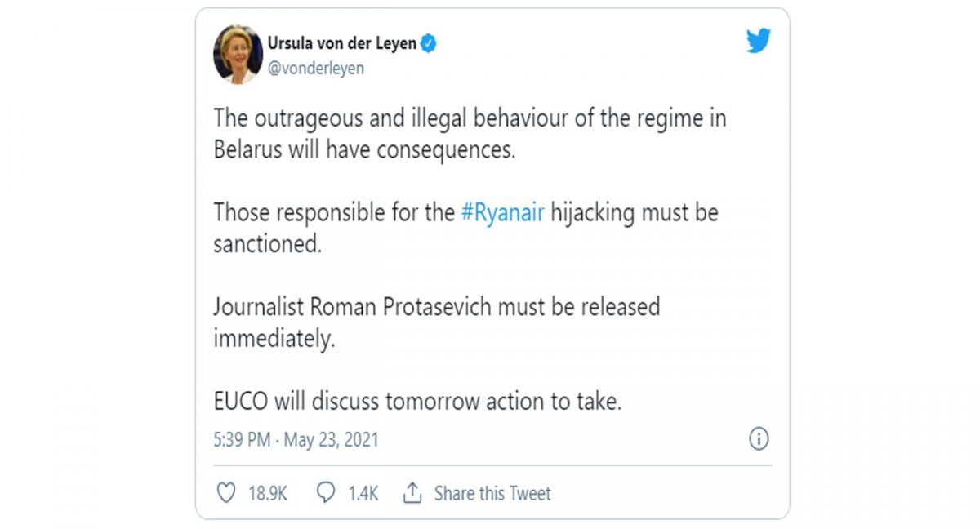Open the info circle icon

coord(759,439)
